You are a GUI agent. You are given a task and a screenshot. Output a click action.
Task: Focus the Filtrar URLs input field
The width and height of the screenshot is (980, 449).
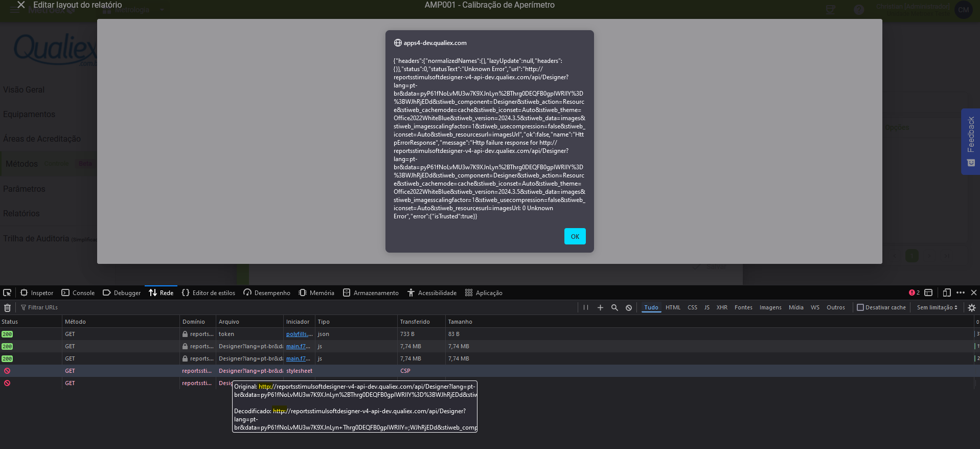pyautogui.click(x=297, y=307)
